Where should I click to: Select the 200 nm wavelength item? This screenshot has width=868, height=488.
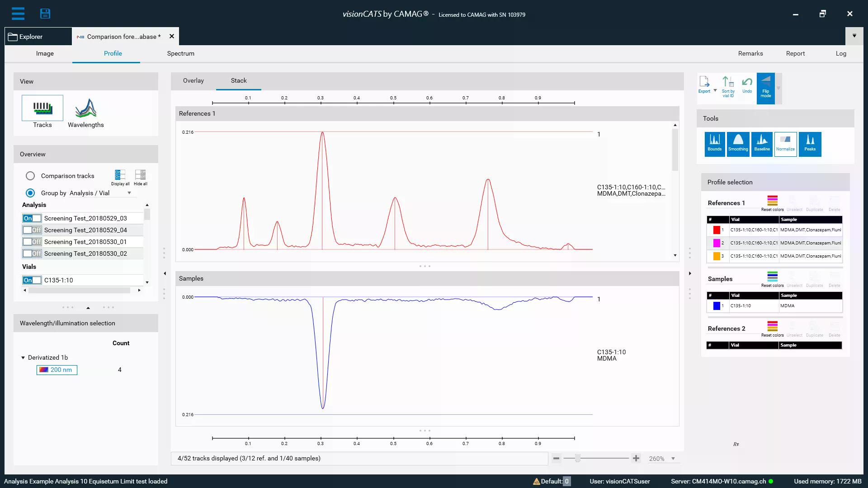[x=57, y=370]
